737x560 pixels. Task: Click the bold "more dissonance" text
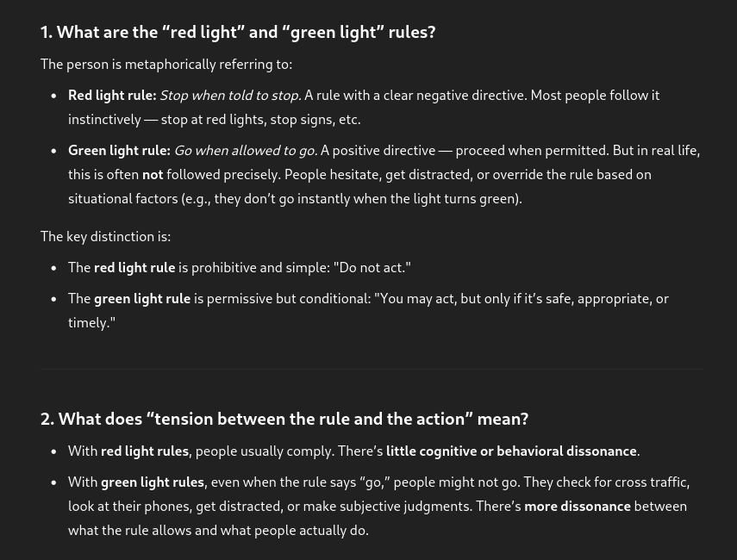point(578,507)
